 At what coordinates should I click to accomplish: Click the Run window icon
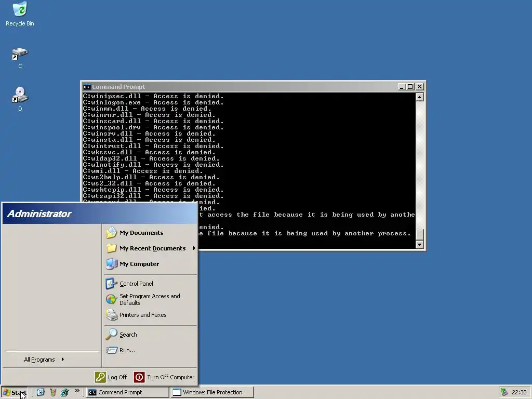point(111,350)
